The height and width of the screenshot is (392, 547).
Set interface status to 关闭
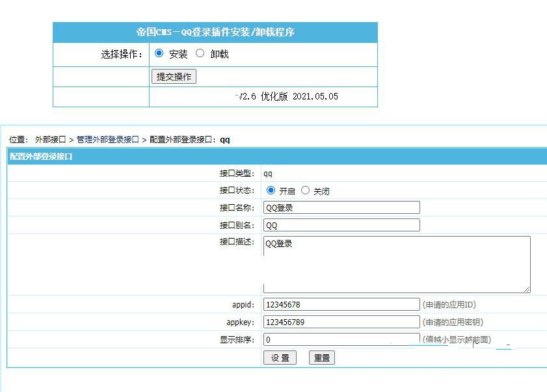pyautogui.click(x=305, y=190)
